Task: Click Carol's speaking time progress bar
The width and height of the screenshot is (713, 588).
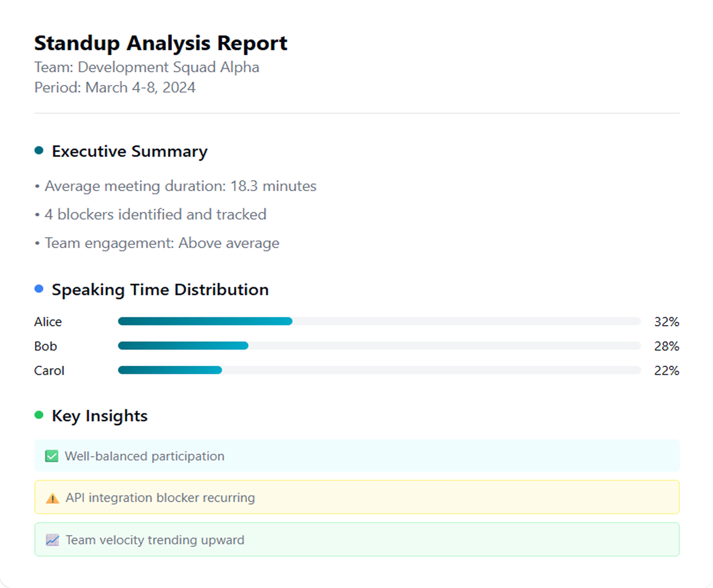Action: click(379, 370)
